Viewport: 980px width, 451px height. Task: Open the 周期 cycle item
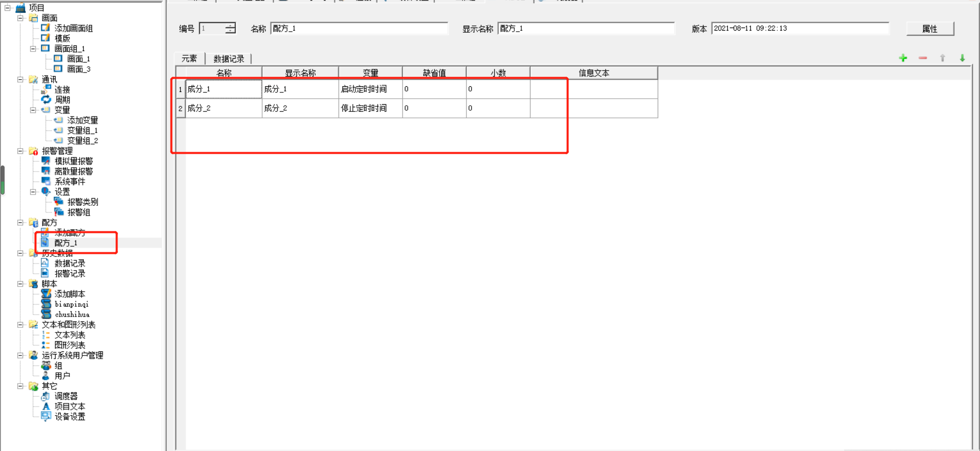point(62,100)
